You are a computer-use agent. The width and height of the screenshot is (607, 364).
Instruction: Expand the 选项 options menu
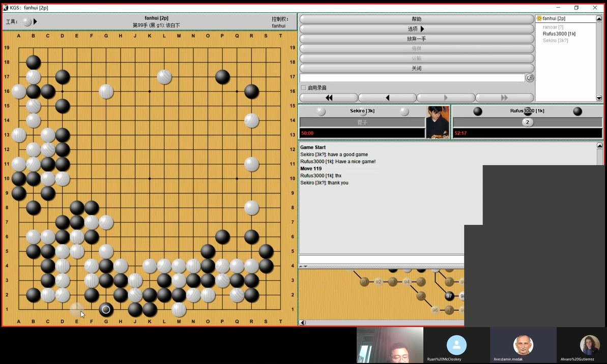click(x=416, y=29)
